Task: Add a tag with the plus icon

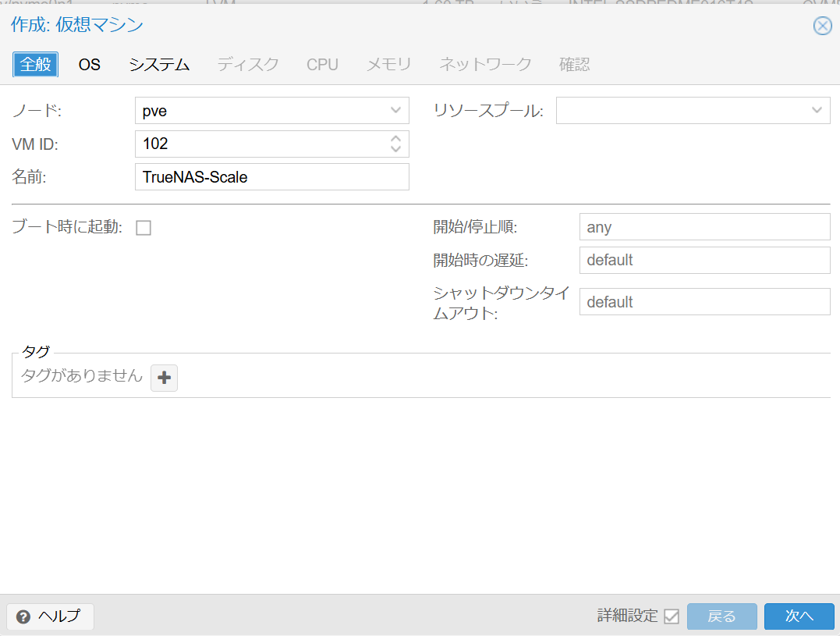Action: point(164,378)
